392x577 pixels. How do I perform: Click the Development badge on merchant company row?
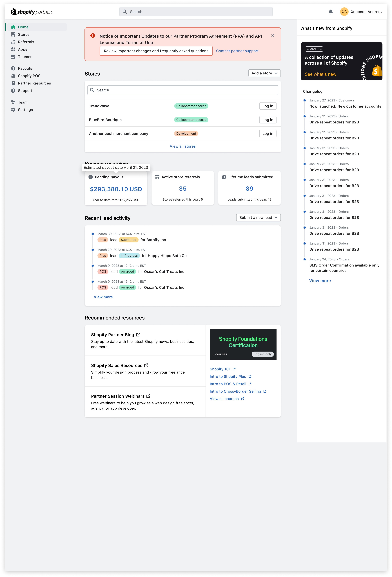(186, 134)
